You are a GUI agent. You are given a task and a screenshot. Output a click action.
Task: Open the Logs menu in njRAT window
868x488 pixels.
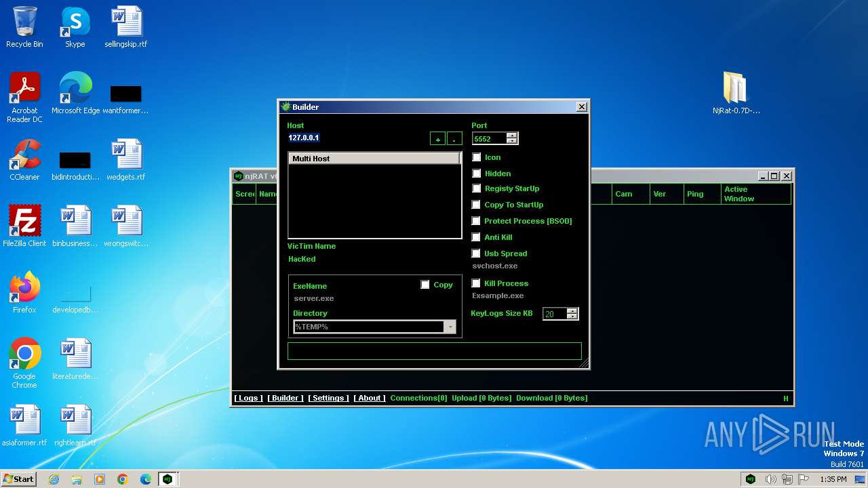tap(248, 398)
